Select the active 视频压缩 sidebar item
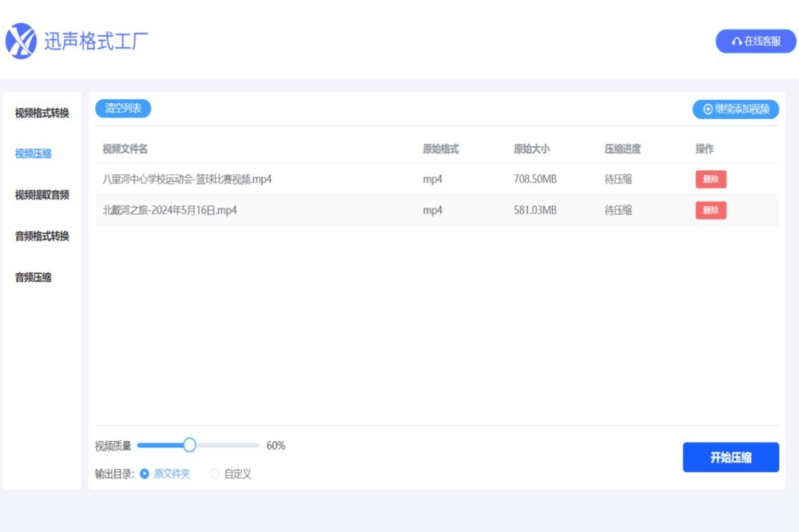 [x=31, y=153]
